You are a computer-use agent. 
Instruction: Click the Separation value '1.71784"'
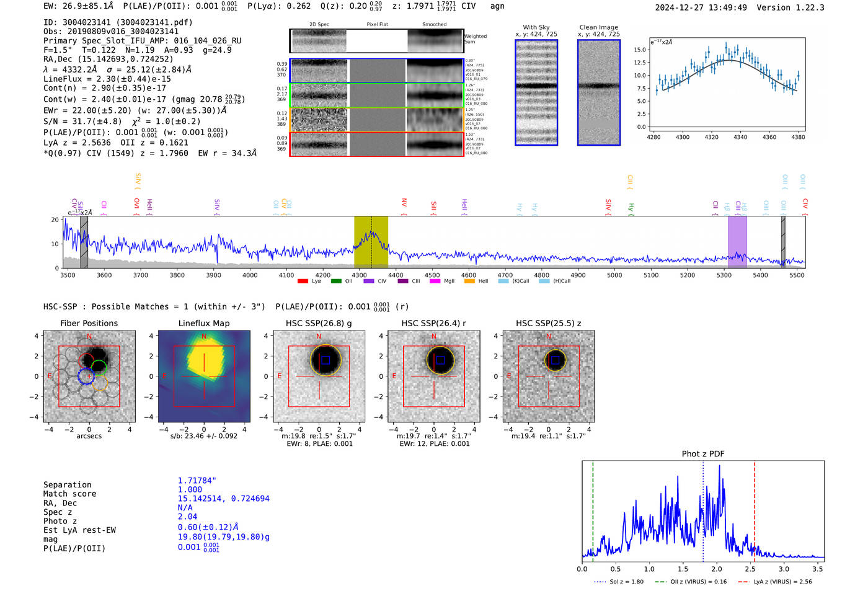coord(197,481)
